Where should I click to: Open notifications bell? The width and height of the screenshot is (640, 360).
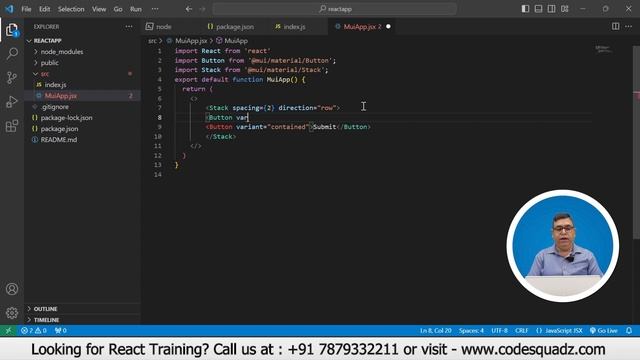point(629,330)
